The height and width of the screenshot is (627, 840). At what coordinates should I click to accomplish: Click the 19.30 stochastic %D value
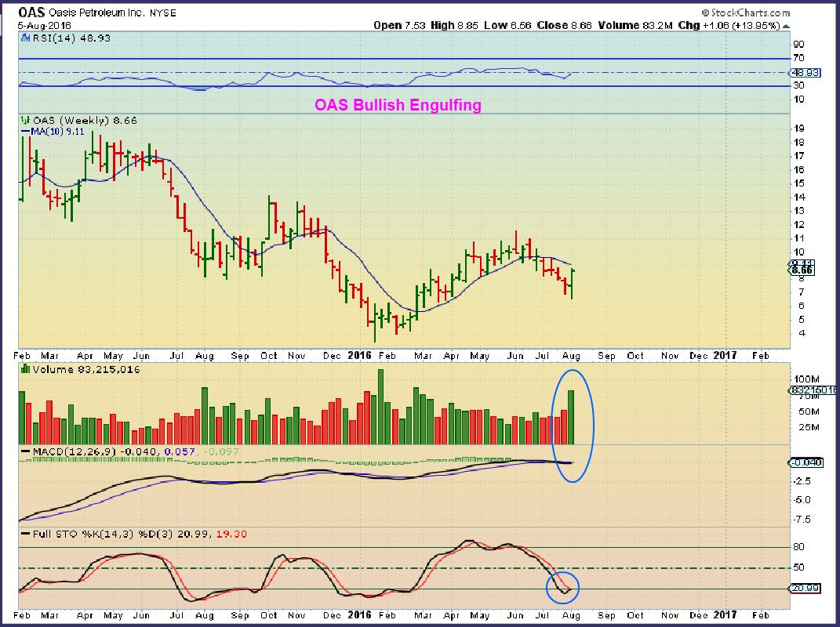(232, 534)
